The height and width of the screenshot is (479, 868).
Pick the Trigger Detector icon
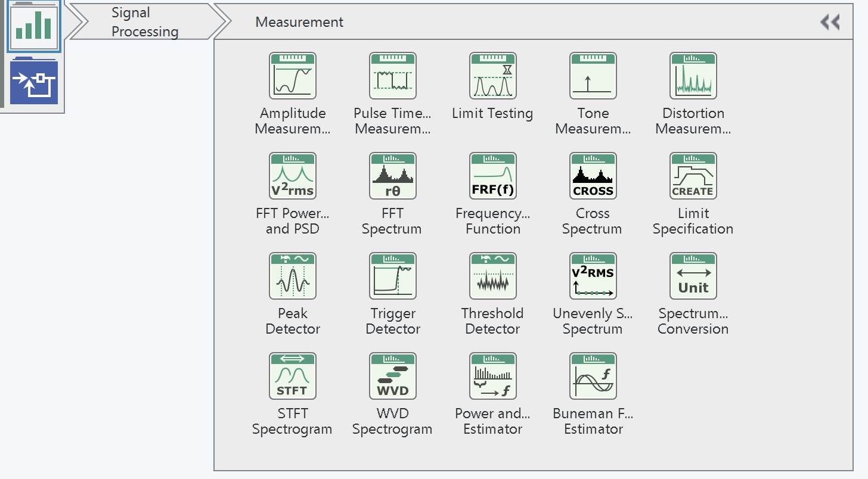point(392,276)
